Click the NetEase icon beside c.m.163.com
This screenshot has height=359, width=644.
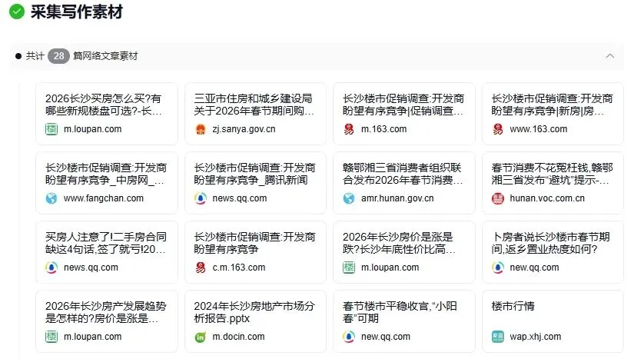click(x=201, y=268)
